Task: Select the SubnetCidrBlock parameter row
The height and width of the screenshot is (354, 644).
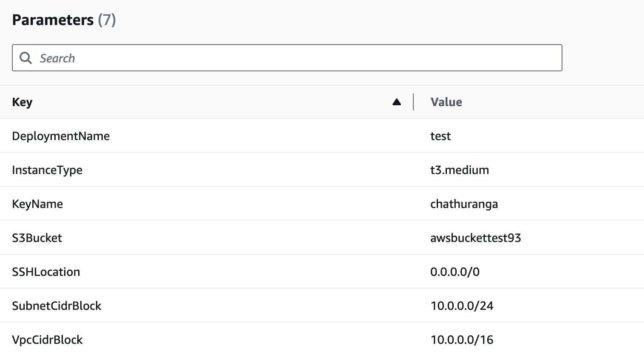Action: (x=57, y=306)
